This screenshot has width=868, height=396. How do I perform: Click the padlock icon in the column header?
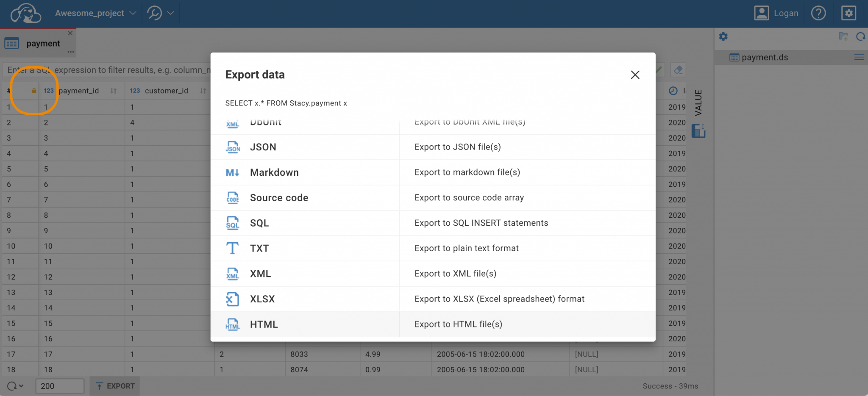[34, 91]
